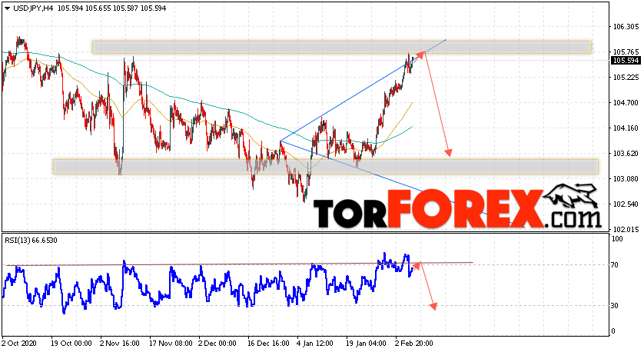Click the chart menu triangle beside USDJPY,H4
Image resolution: width=644 pixels, height=352 pixels.
point(7,8)
